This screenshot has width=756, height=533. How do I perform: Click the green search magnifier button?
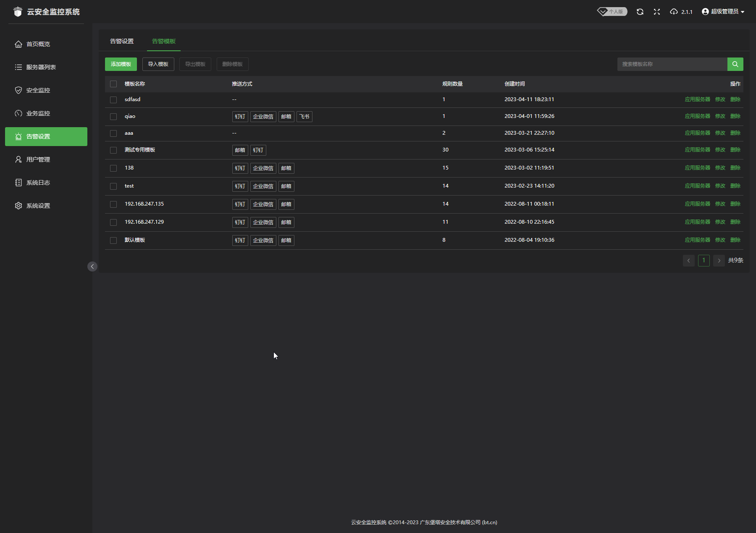click(x=735, y=64)
